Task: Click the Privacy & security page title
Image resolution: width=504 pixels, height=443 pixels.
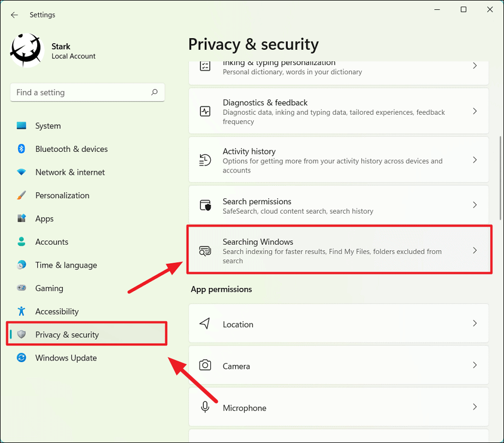Action: pyautogui.click(x=253, y=44)
